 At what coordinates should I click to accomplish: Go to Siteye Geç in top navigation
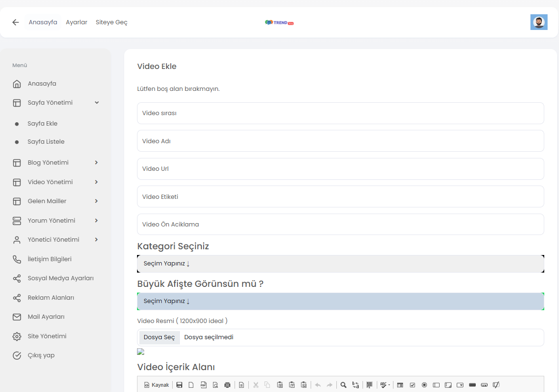[x=112, y=22]
